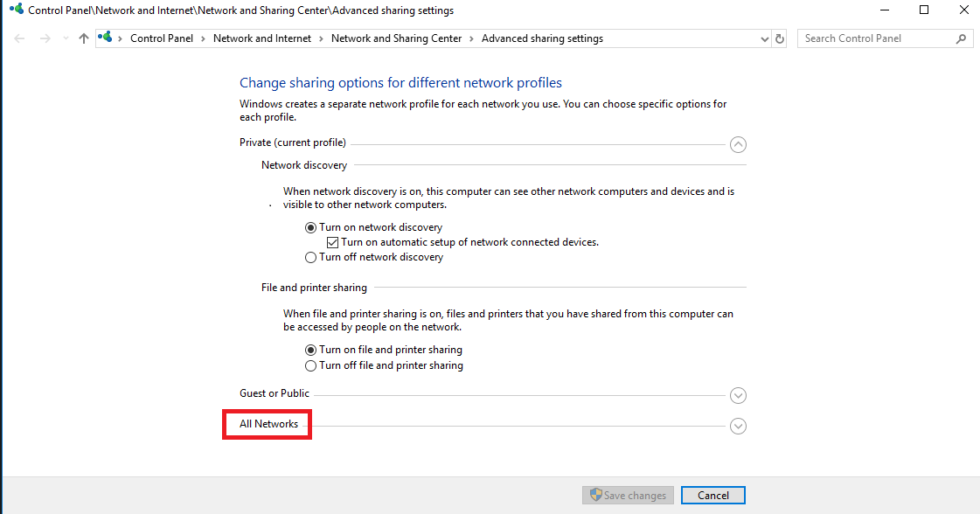Cancel the sharing settings changes

coord(713,496)
